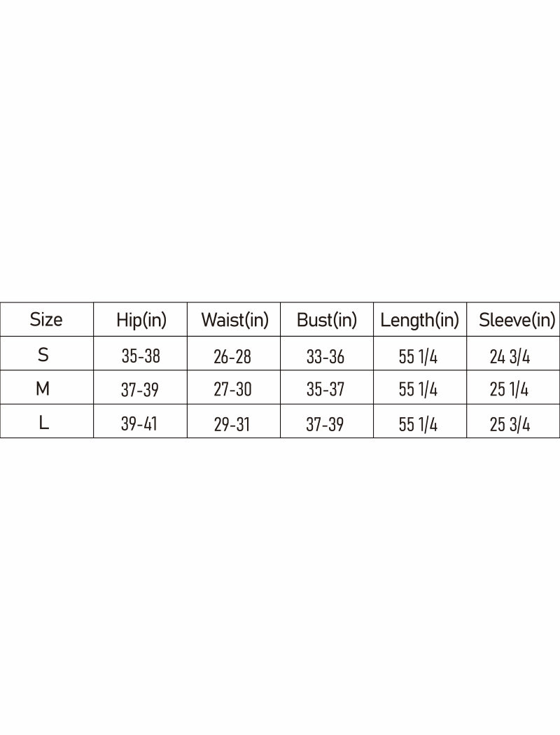Click the Size column header
The height and width of the screenshot is (735, 560).
pos(46,320)
